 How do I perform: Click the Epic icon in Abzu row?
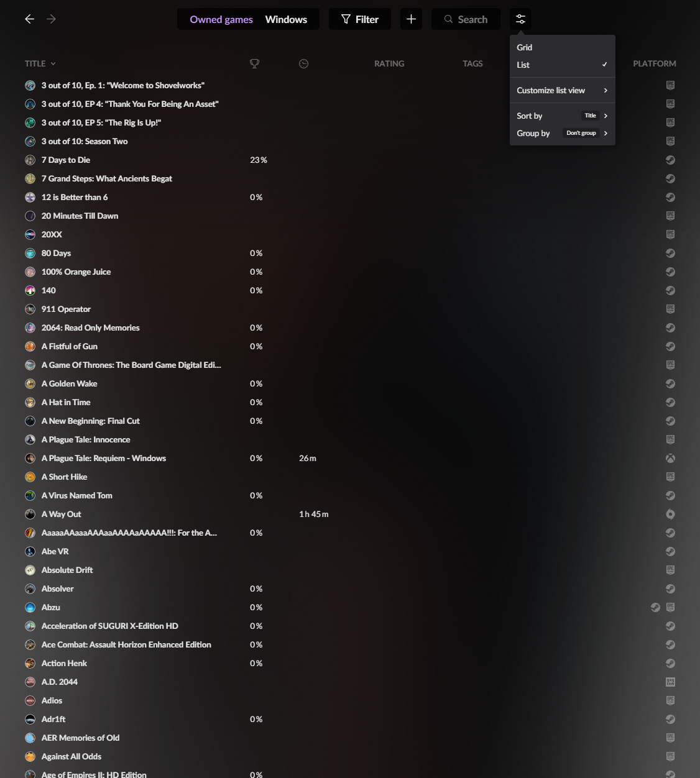click(670, 607)
